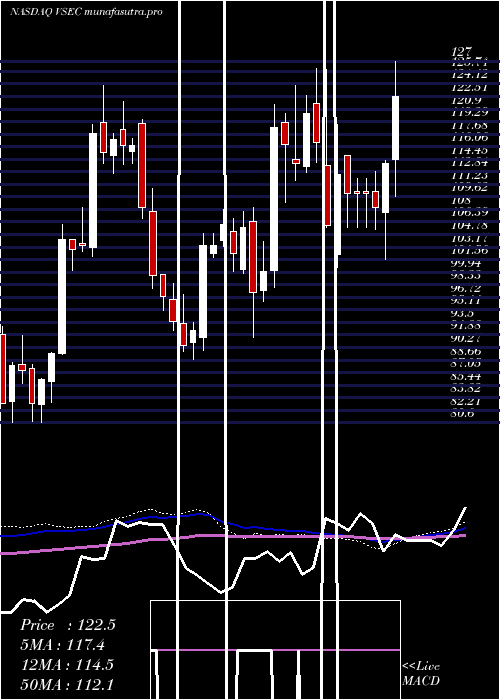Click the 111.23 price axis label

pos(469,175)
